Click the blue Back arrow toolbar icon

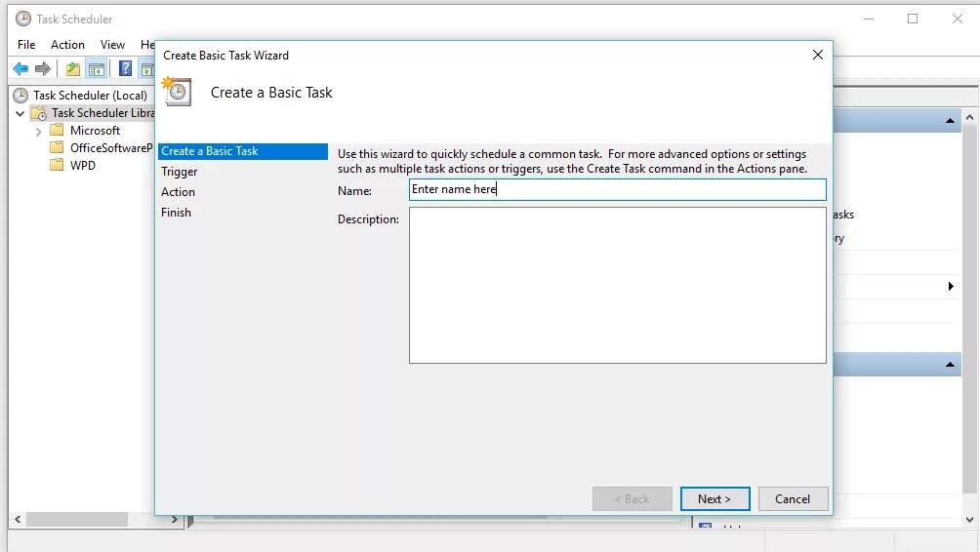pyautogui.click(x=20, y=68)
